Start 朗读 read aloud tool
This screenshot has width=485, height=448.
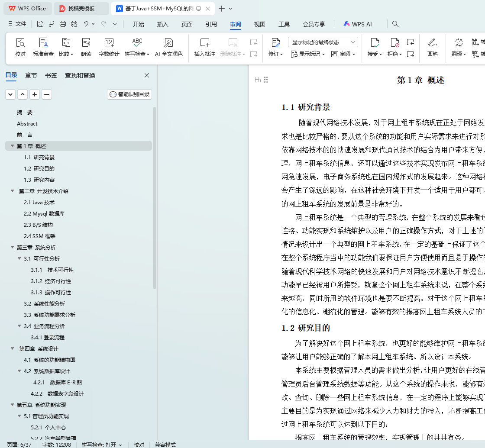click(x=86, y=43)
